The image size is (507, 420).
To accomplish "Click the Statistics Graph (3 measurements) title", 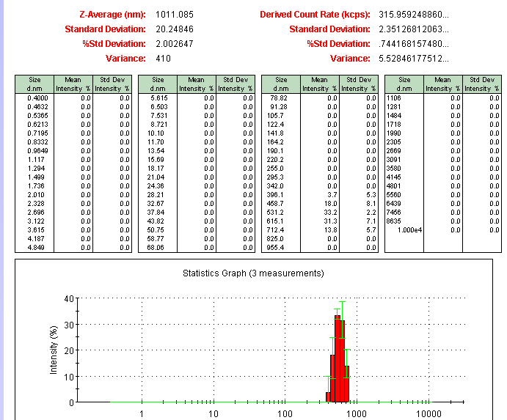I will (x=253, y=273).
